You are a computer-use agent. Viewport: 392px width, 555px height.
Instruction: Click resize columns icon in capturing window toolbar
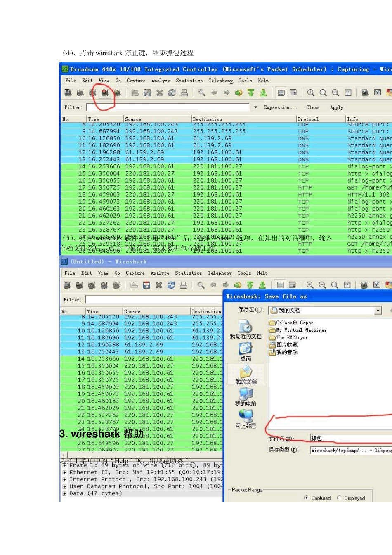[348, 93]
